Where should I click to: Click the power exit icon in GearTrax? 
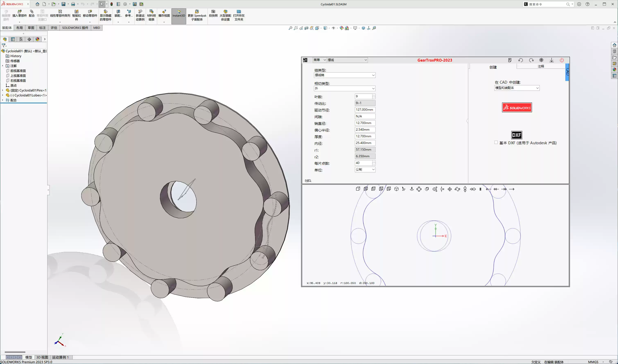[562, 60]
